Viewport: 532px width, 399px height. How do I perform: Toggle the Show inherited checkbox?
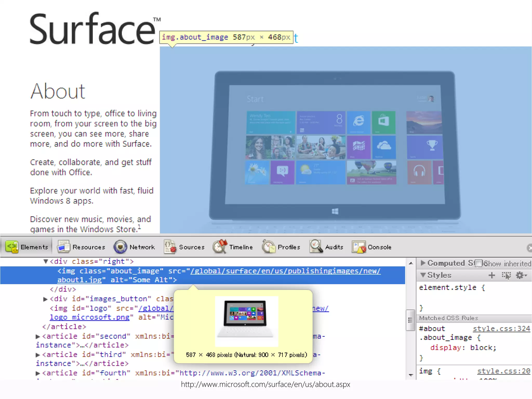[478, 263]
